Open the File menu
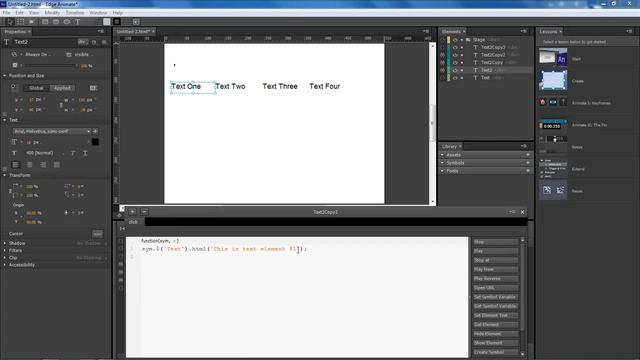 click(x=7, y=13)
